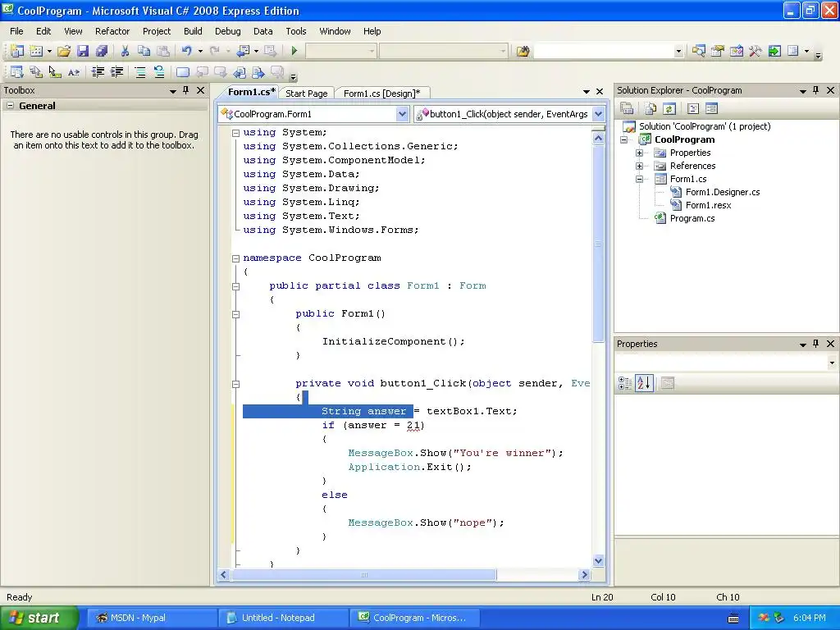The height and width of the screenshot is (630, 840).
Task: Switch Properties panel to Categorized view
Action: [624, 383]
